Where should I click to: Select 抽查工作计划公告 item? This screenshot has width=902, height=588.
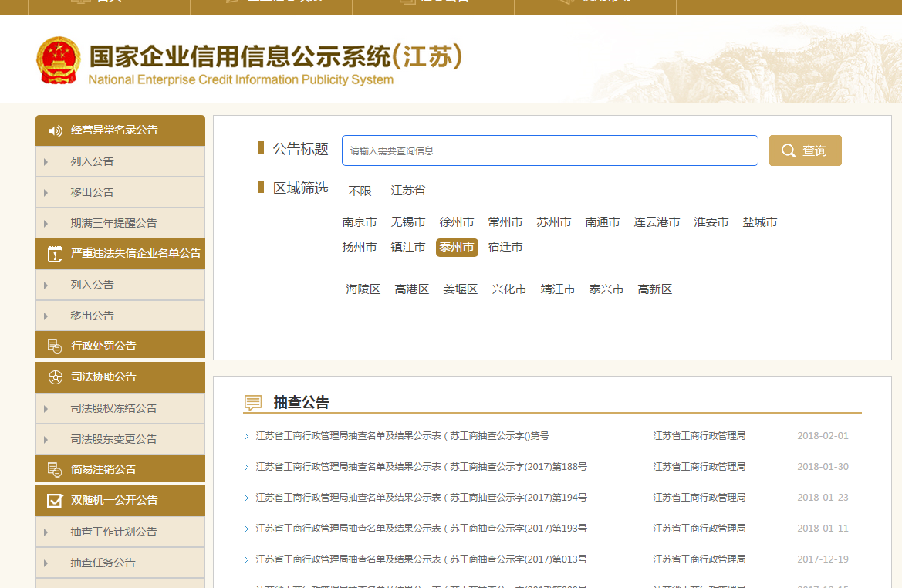coord(120,532)
